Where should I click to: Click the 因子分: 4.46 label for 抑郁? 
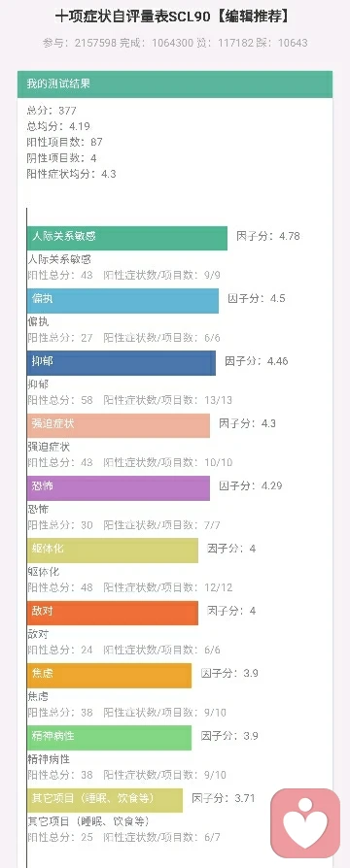(257, 361)
